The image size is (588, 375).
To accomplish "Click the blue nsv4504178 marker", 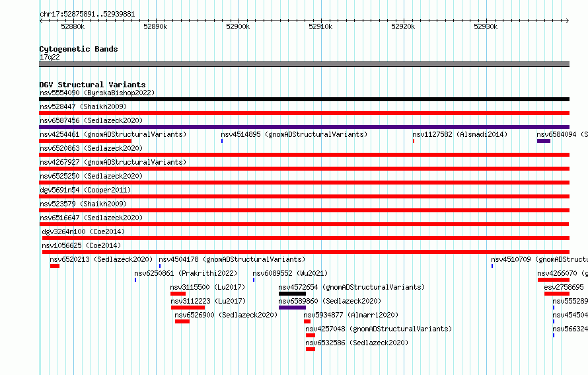I will (x=160, y=266).
